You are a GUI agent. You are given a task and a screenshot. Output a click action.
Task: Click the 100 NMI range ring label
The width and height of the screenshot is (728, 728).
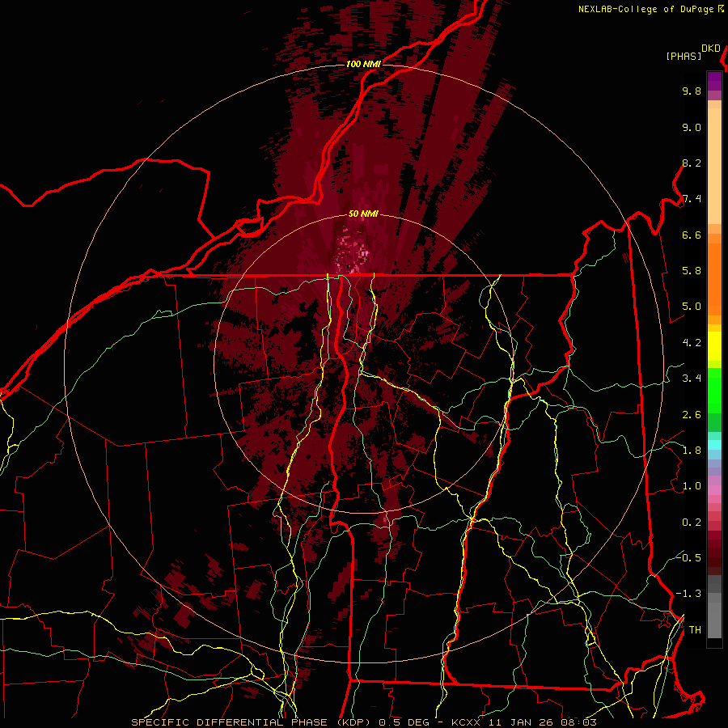click(x=363, y=64)
